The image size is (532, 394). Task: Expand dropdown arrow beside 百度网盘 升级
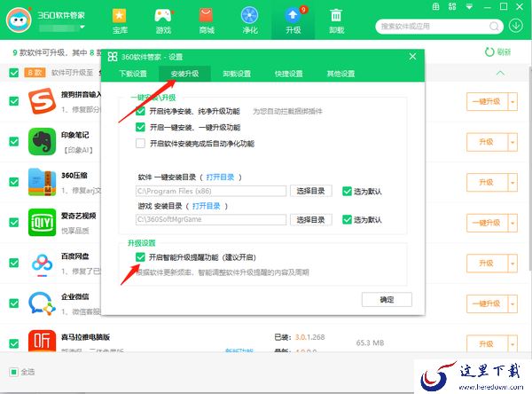(x=512, y=264)
